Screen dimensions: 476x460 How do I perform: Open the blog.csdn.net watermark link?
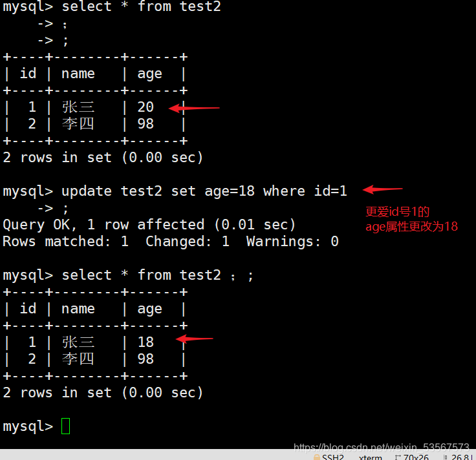(x=382, y=447)
